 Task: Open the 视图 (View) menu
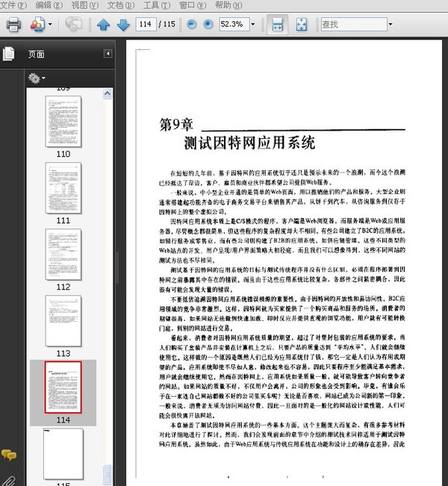84,5
